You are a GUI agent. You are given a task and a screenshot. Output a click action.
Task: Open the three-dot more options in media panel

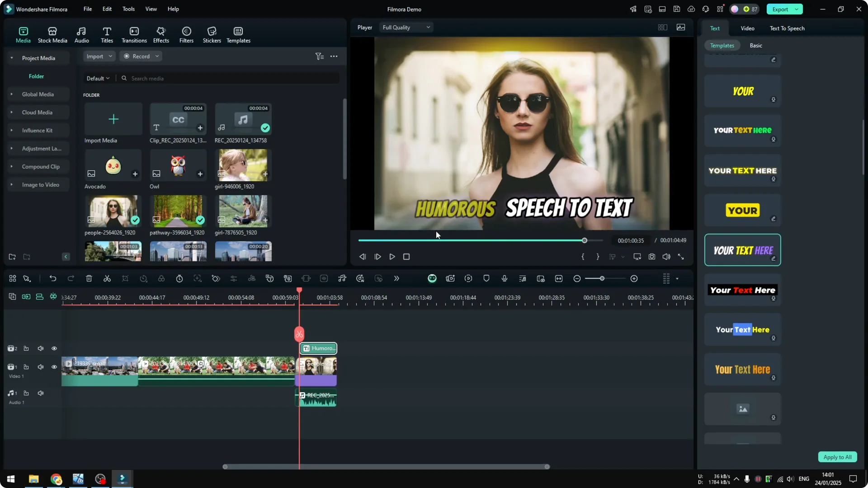coord(334,56)
